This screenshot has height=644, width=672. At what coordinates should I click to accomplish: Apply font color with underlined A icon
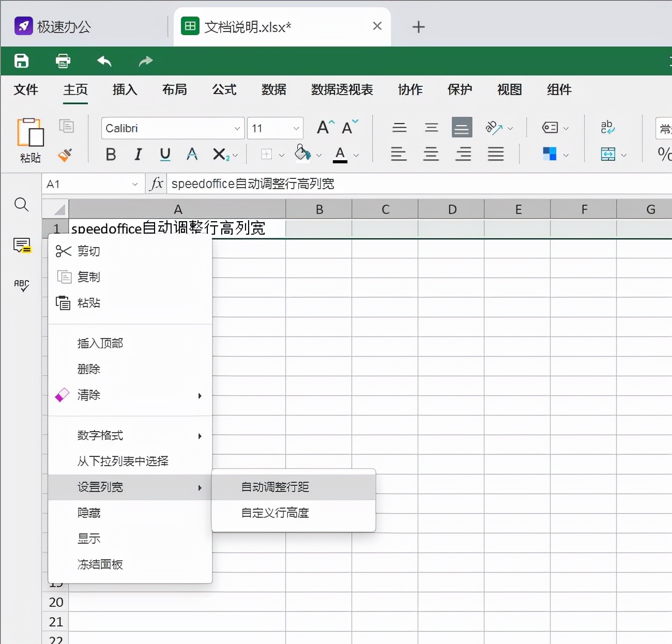tap(340, 155)
